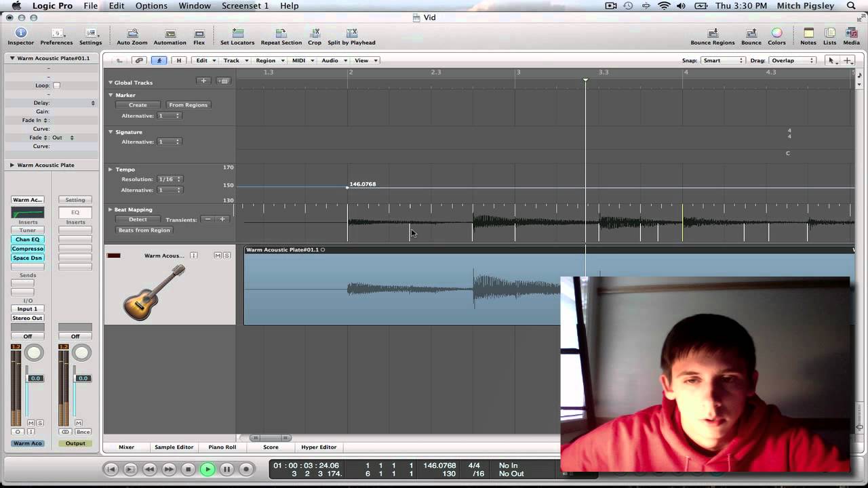Click the add global track plus icon
This screenshot has width=868, height=488.
point(203,81)
